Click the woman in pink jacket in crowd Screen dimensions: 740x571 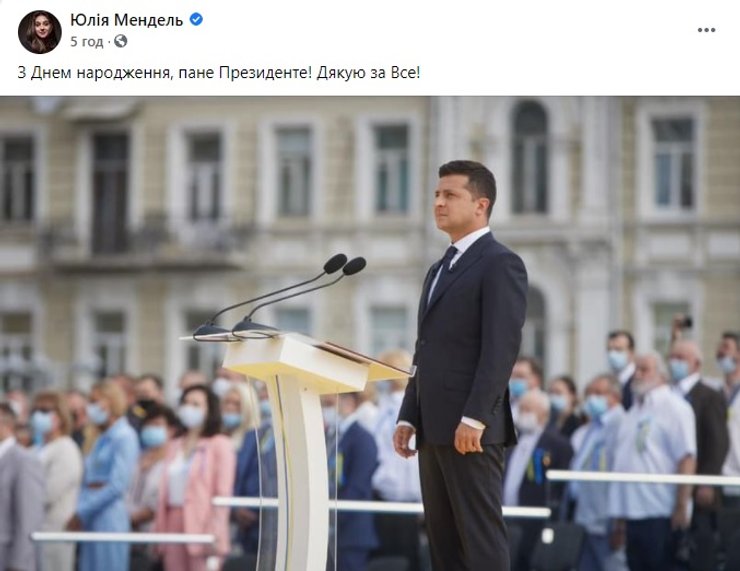tap(196, 477)
